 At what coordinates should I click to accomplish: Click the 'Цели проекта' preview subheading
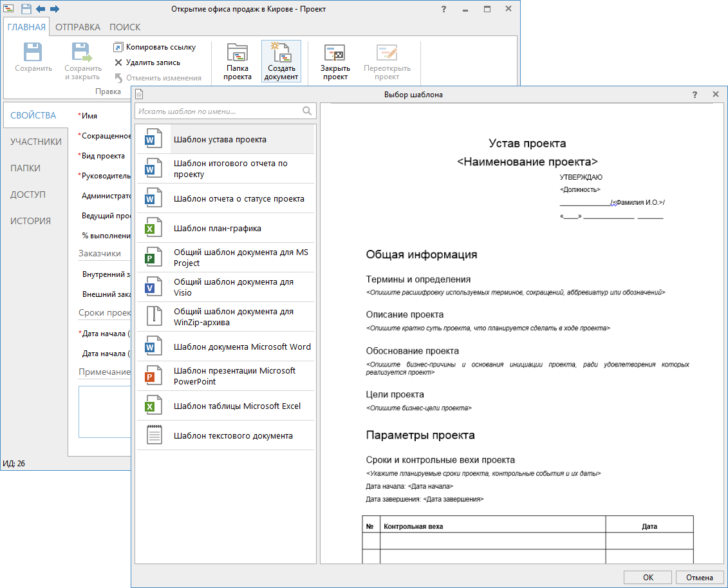point(395,394)
